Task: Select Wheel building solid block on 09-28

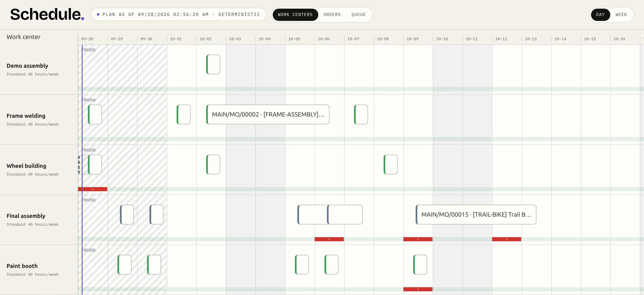Action: (95, 165)
